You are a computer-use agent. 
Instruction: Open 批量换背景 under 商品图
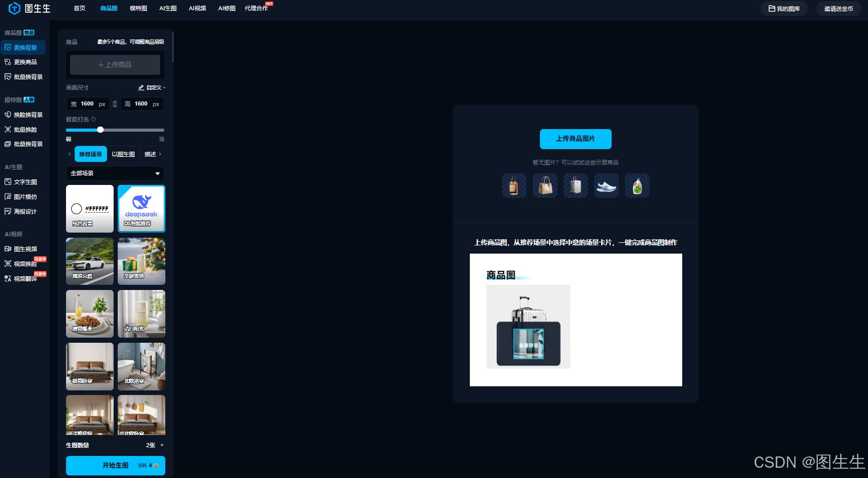tap(23, 77)
